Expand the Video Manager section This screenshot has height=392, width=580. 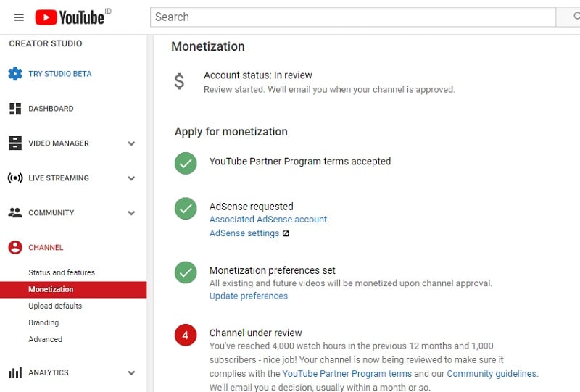coord(131,143)
